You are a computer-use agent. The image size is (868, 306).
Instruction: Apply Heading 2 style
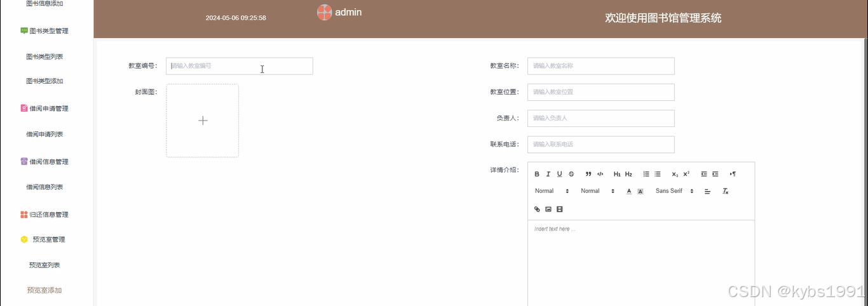pyautogui.click(x=628, y=174)
